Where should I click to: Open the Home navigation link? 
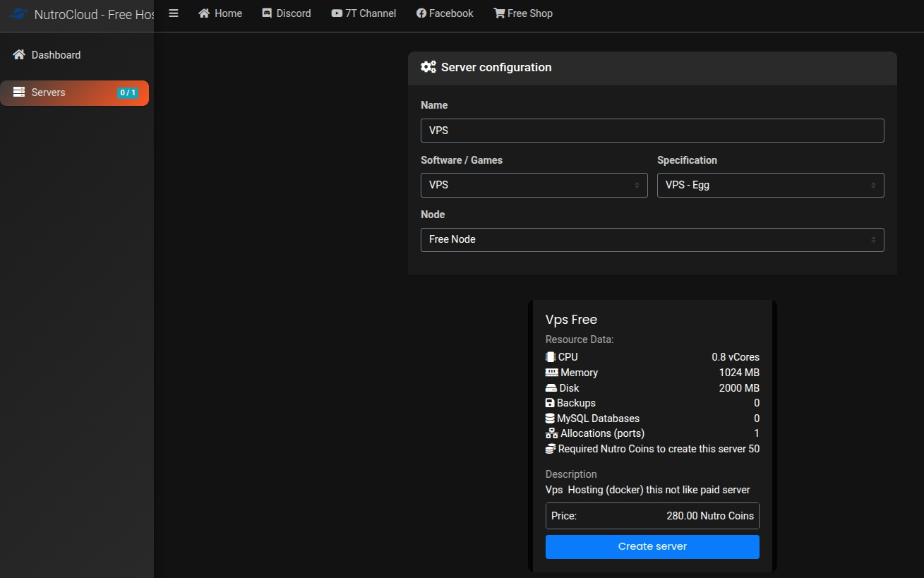pos(220,13)
